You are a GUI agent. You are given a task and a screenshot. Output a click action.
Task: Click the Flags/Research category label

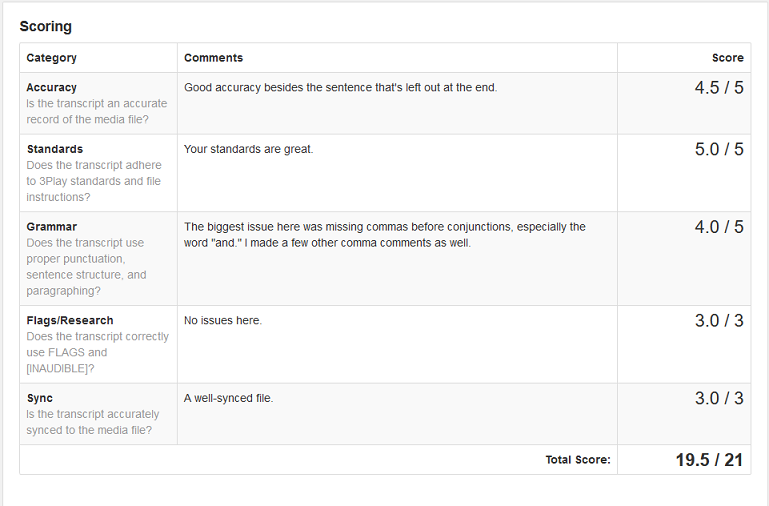pos(70,320)
